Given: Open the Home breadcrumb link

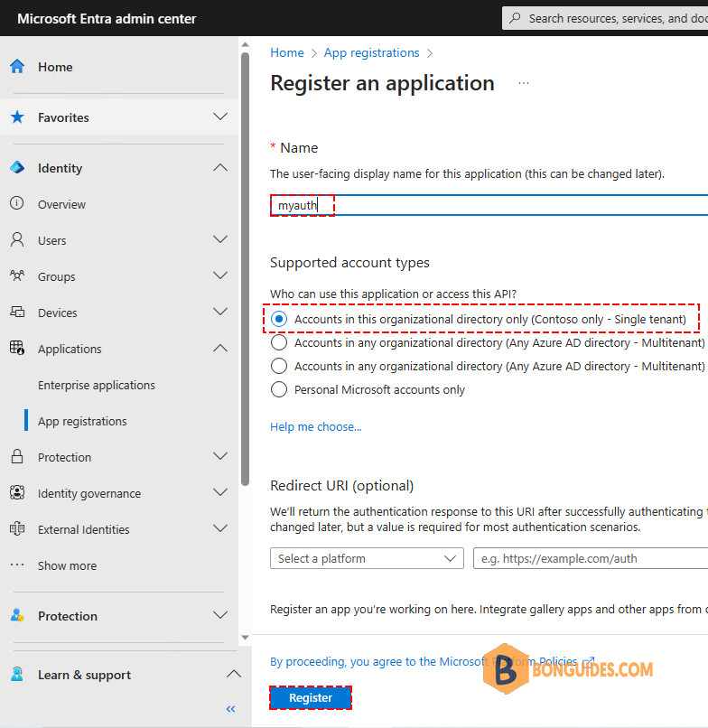Looking at the screenshot, I should 287,53.
